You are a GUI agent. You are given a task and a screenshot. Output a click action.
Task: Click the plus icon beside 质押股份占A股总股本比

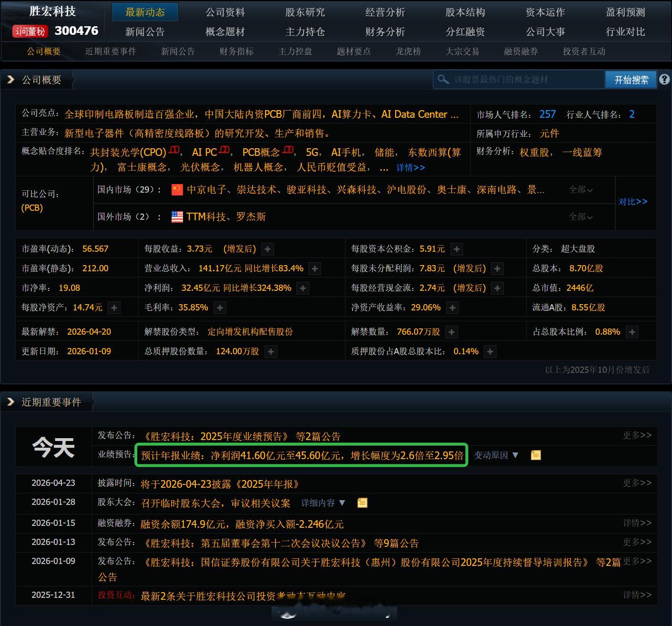pyautogui.click(x=490, y=351)
